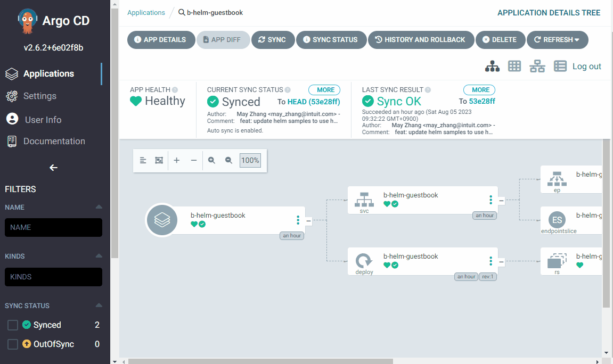Select the b-helm-guestbook svc node icon
This screenshot has height=364, width=613.
click(364, 200)
